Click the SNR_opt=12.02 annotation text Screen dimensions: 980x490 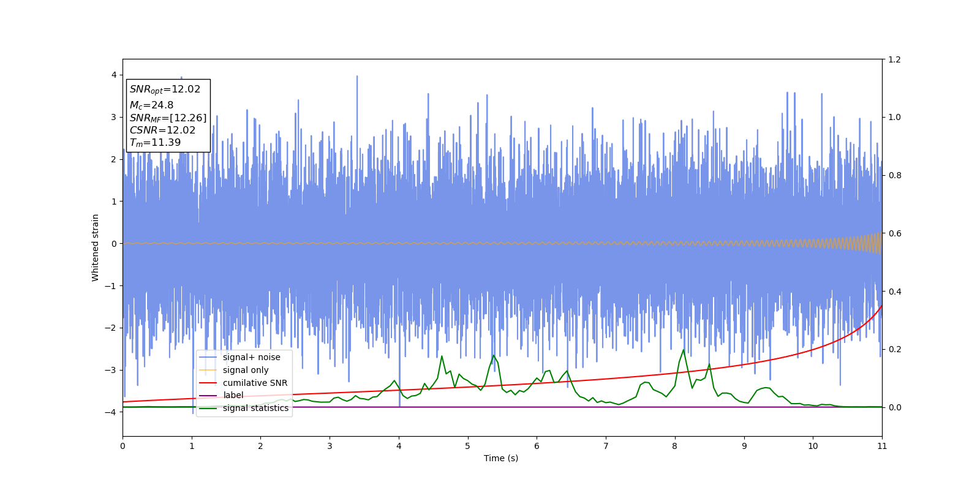tap(165, 89)
